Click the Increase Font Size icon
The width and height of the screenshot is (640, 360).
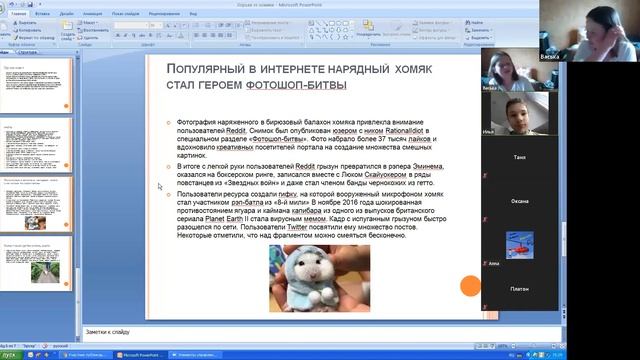coord(168,25)
